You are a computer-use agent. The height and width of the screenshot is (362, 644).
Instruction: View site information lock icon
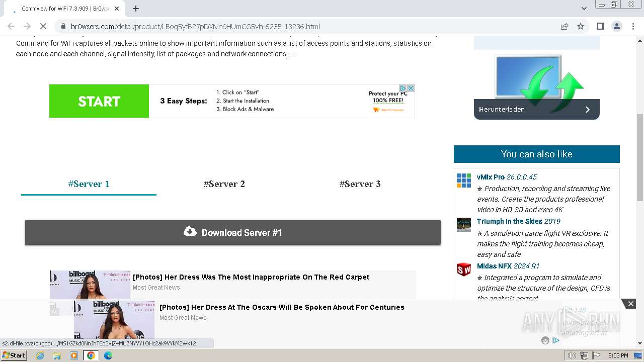tap(63, 26)
